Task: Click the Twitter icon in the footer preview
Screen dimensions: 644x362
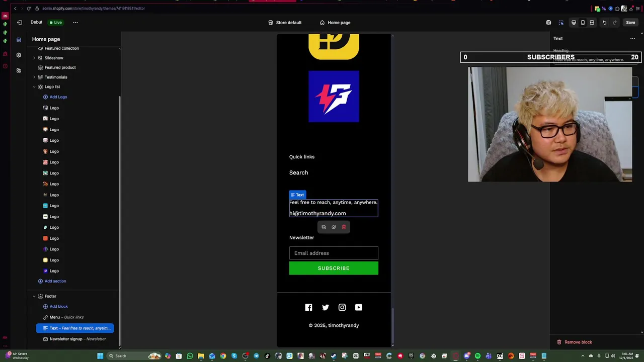Action: pyautogui.click(x=326, y=307)
